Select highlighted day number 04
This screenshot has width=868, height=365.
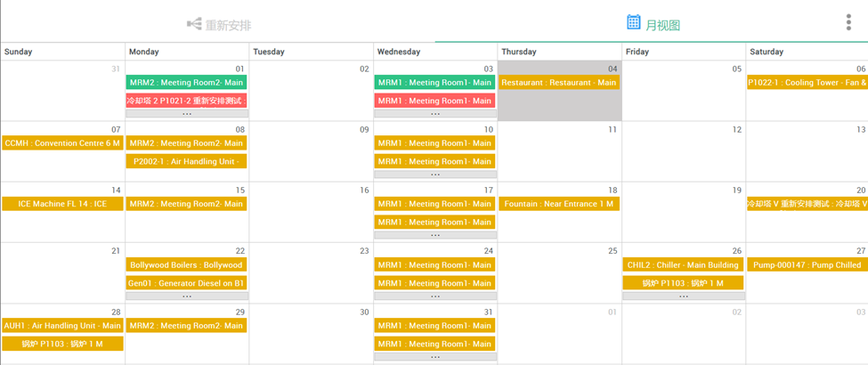click(612, 69)
